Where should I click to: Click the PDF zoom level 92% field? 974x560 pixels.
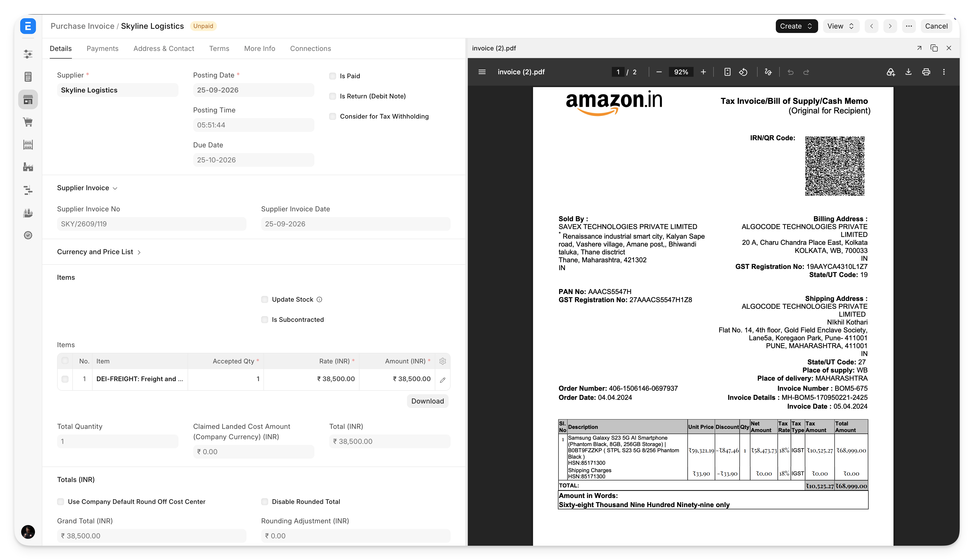(681, 72)
